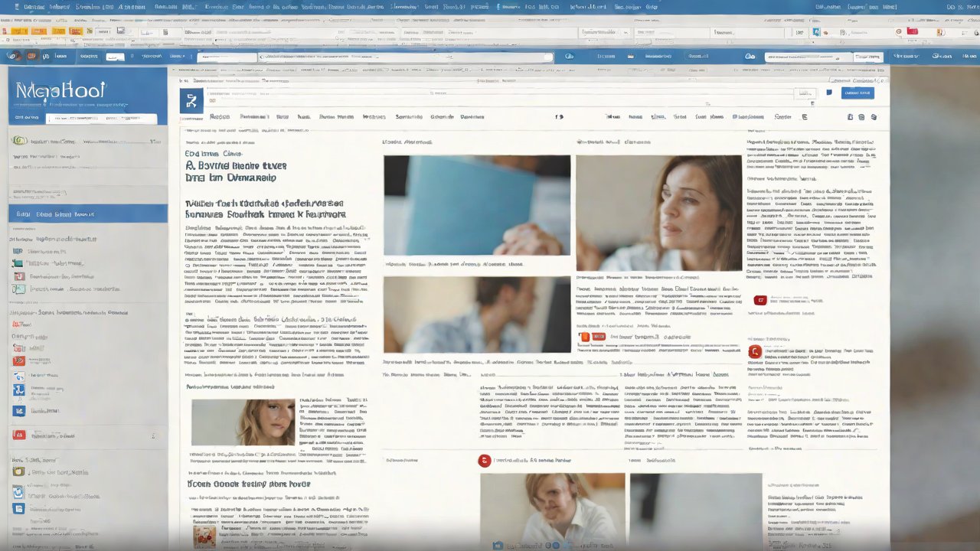Click the first orange icon in the top toolbar
Viewport: 980px width, 551px height.
point(20,31)
